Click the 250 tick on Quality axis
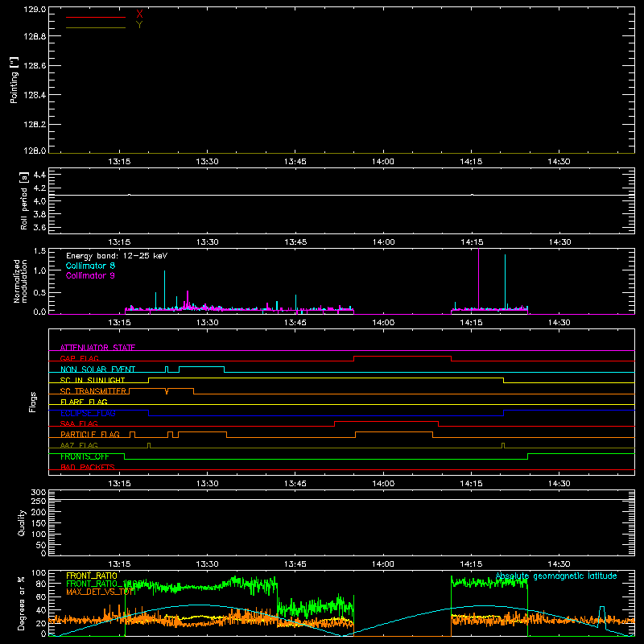The width and height of the screenshot is (644, 644). tap(39, 501)
